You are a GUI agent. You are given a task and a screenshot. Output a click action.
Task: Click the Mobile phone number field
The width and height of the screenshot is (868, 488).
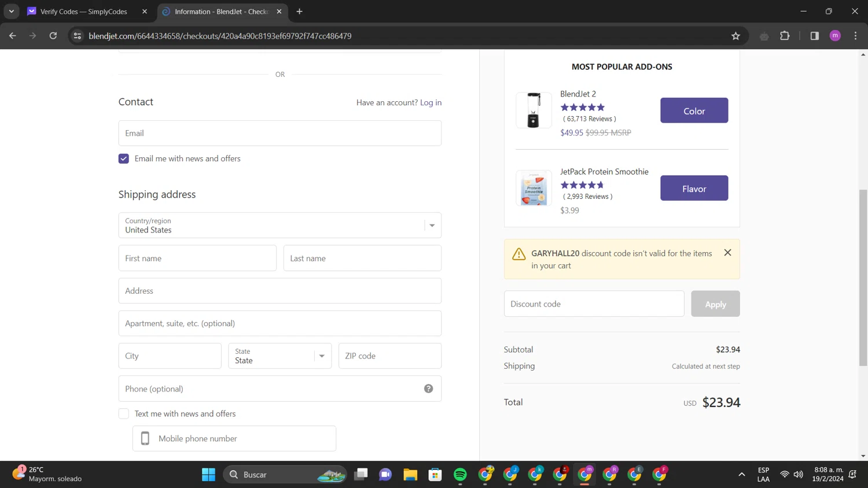234,438
